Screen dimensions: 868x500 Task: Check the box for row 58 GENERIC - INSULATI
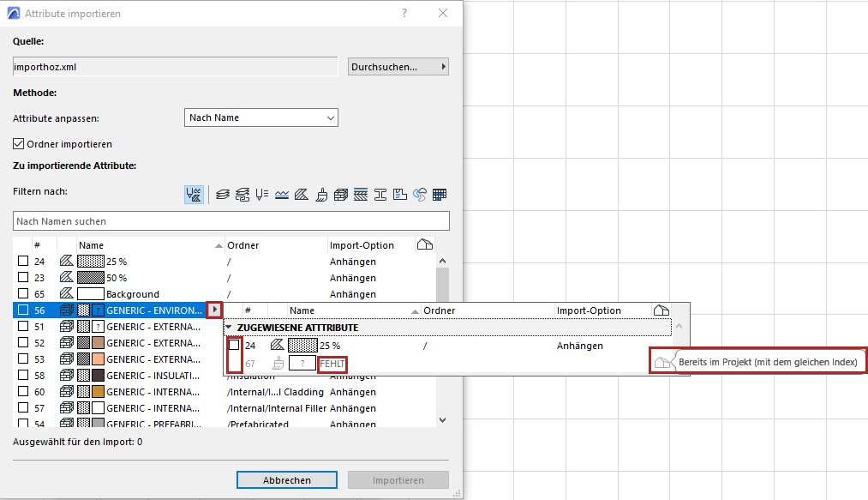click(22, 376)
